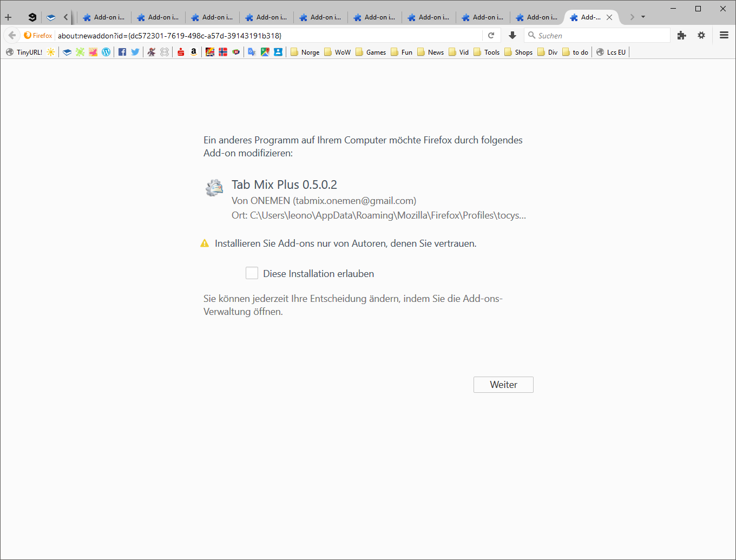Viewport: 736px width, 560px height.
Task: Click the 'Von ONEMEN' author line
Action: pos(324,201)
